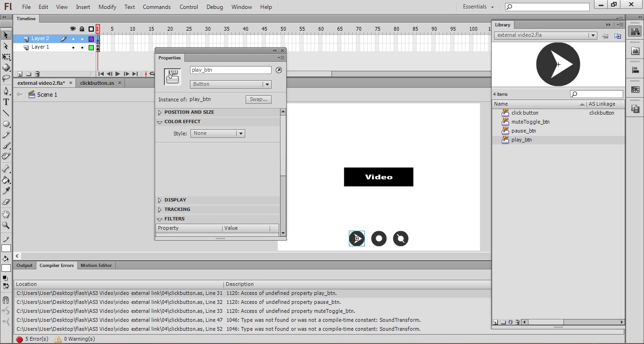Switch to the Output tab
The image size is (644, 344).
25,266
